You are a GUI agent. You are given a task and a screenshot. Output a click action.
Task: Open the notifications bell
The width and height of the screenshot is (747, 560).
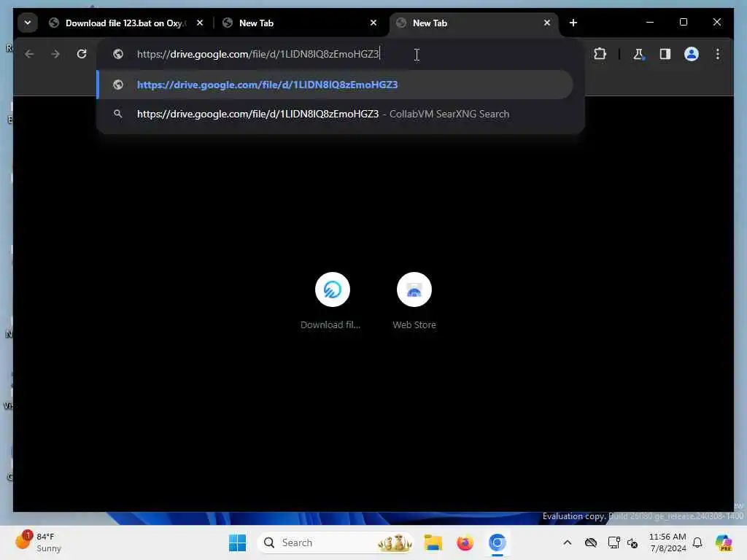[x=697, y=542]
